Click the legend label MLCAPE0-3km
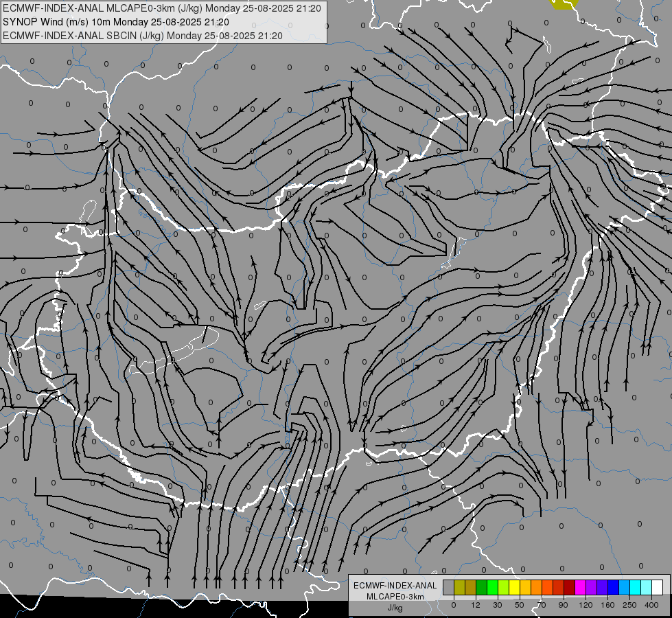672x618 pixels. pos(395,597)
